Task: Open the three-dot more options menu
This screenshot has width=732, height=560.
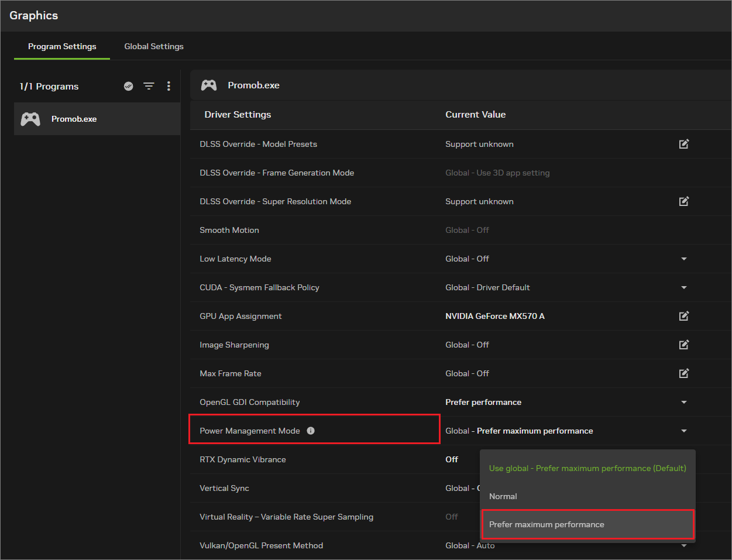Action: tap(169, 86)
